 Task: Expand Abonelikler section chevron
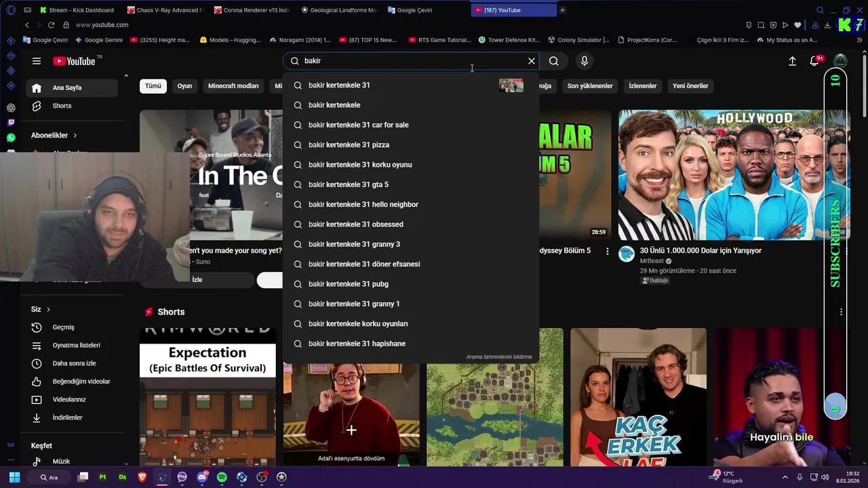click(x=75, y=136)
